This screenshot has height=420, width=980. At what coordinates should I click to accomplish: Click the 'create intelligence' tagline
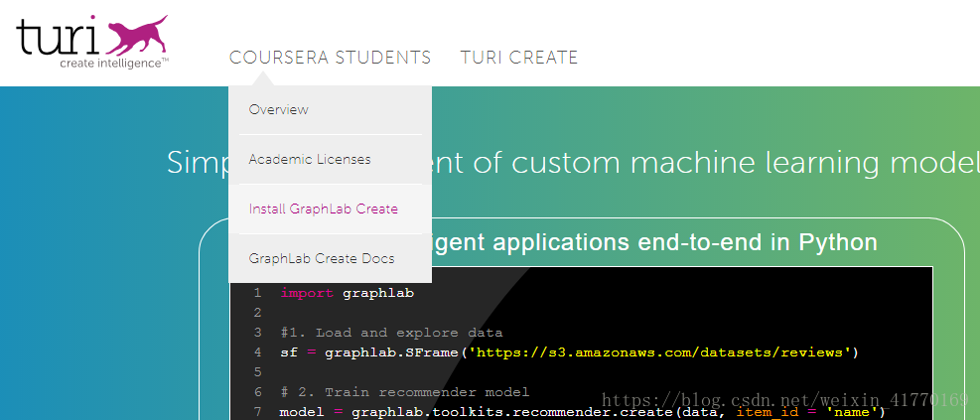tap(114, 64)
